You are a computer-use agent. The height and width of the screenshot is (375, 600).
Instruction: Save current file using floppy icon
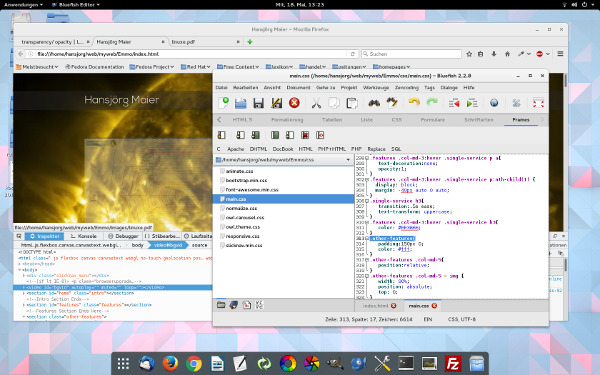pos(258,103)
